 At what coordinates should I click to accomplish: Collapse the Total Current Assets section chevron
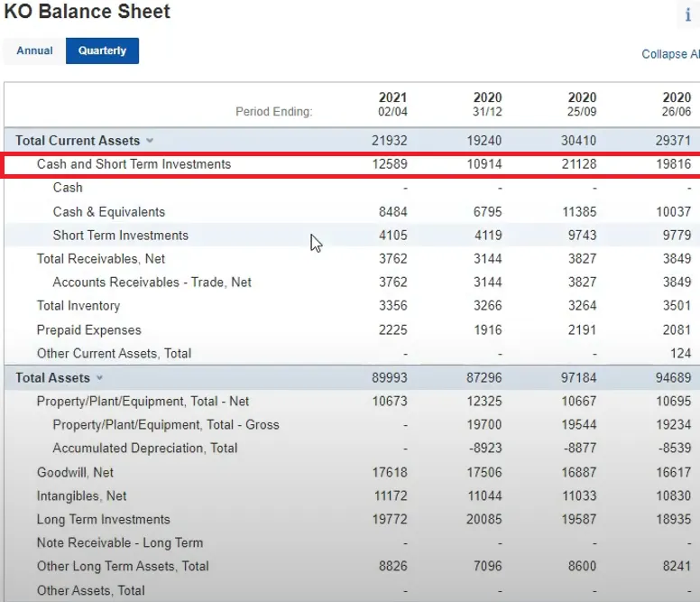[x=150, y=141]
